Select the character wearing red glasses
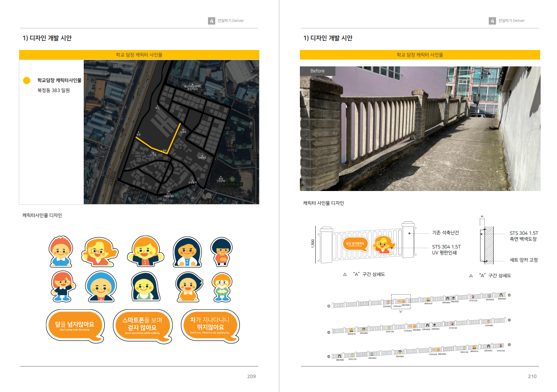This screenshot has height=392, width=557. pos(100,251)
